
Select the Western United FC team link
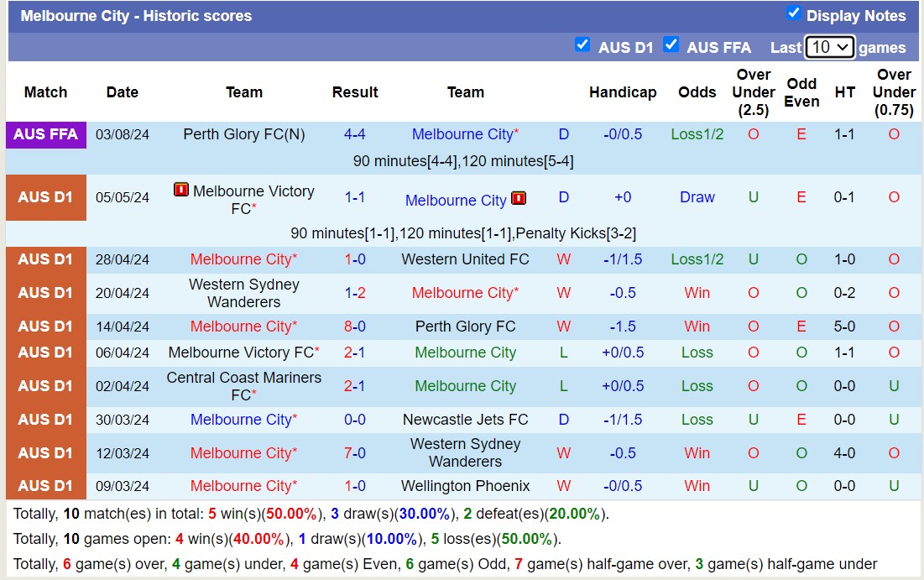(465, 259)
